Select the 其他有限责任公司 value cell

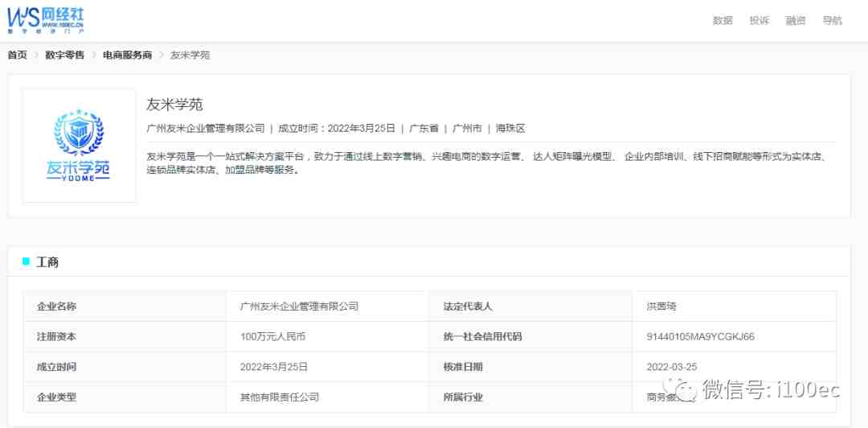point(328,397)
